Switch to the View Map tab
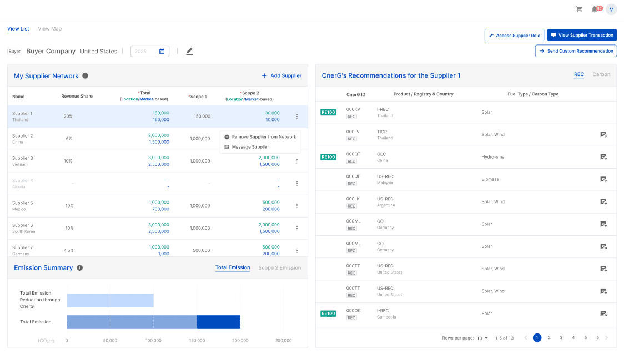Screen dimensions: 624x364 point(49,28)
